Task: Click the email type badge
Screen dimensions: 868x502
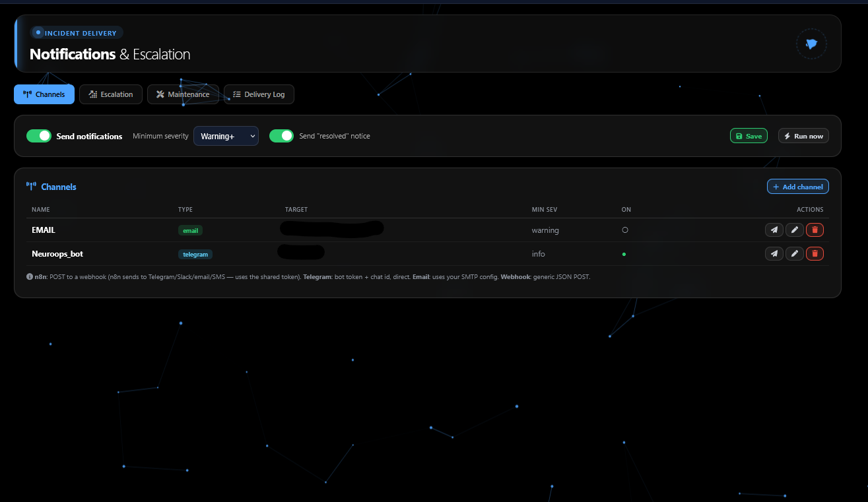Action: pos(190,230)
